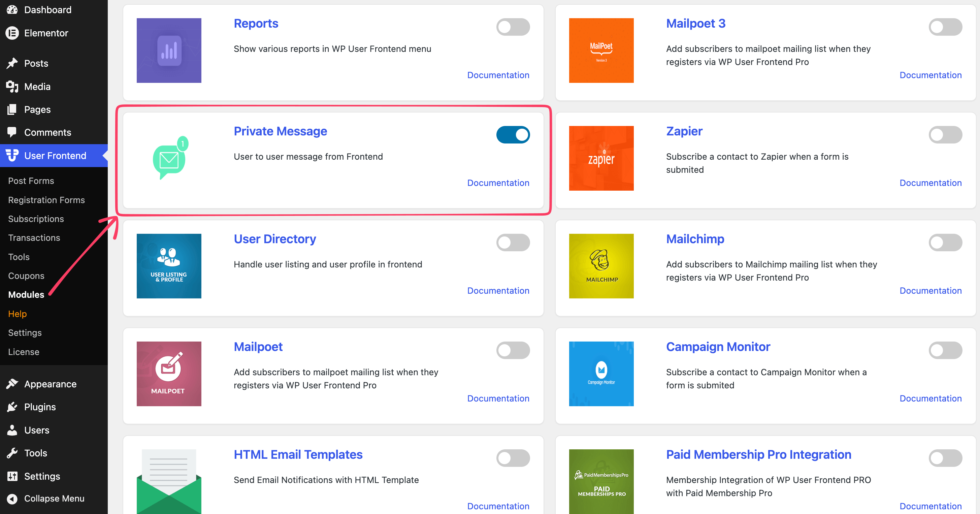Image resolution: width=980 pixels, height=514 pixels.
Task: Click the yellow Mailchimp monkey thumbnail
Action: coord(601,266)
